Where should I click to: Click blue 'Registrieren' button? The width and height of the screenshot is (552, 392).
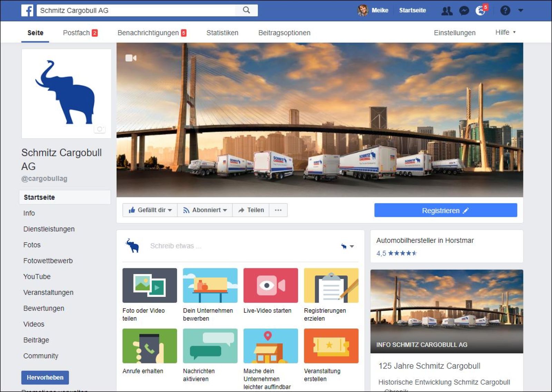pos(445,210)
